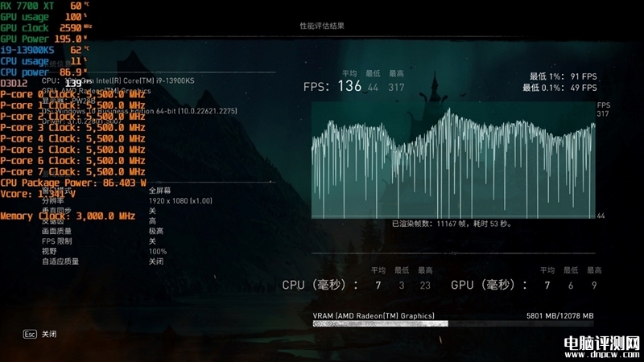Click the CPU power 86.9 overlay line
The height and width of the screenshot is (362, 644).
pyautogui.click(x=43, y=72)
